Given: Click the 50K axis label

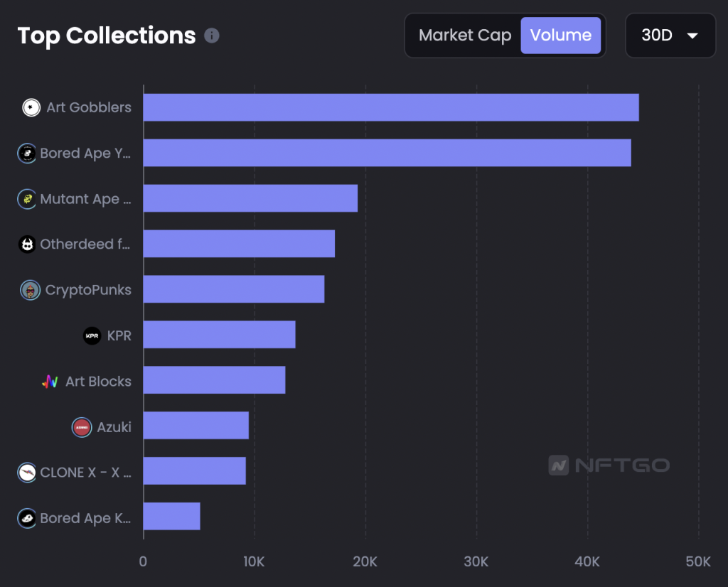Looking at the screenshot, I should [698, 561].
